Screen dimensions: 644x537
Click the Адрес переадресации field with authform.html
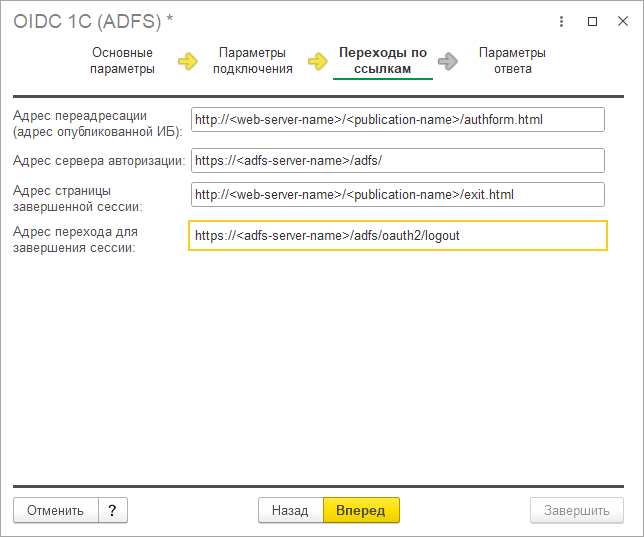[x=398, y=120]
